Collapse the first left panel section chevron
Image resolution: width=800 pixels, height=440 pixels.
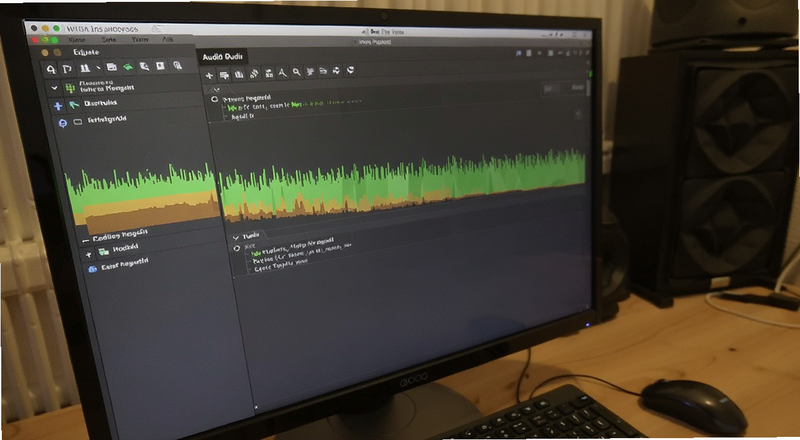54,88
